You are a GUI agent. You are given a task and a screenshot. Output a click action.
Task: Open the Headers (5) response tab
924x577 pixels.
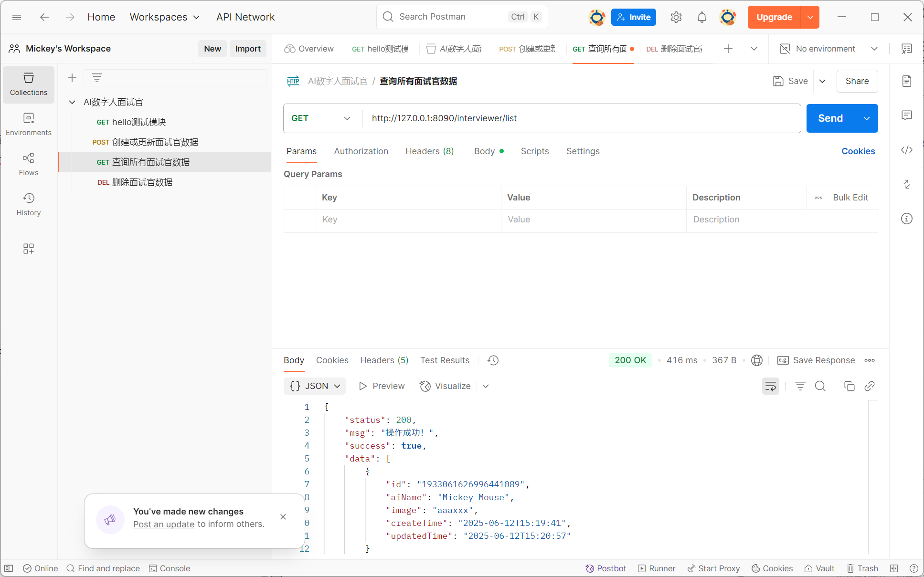[384, 360]
